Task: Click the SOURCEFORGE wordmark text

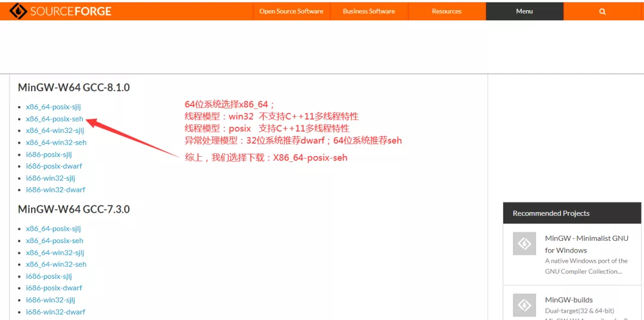Action: [70, 11]
